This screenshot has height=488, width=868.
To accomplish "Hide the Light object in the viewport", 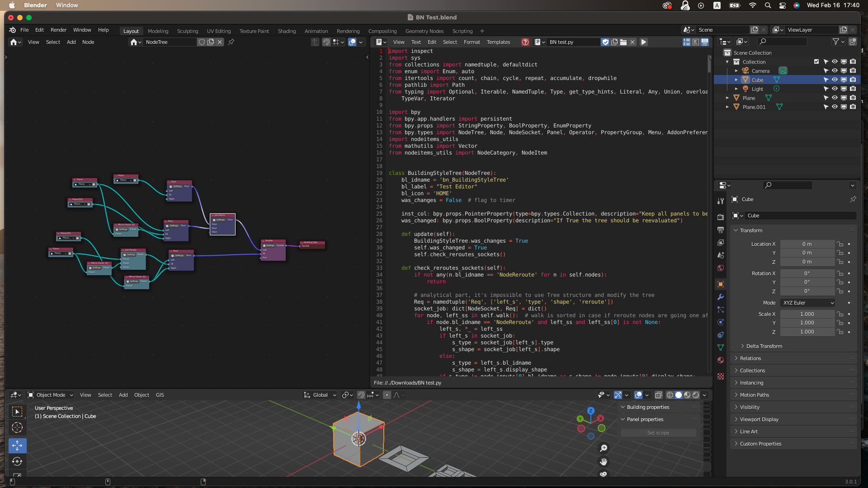I will point(834,89).
